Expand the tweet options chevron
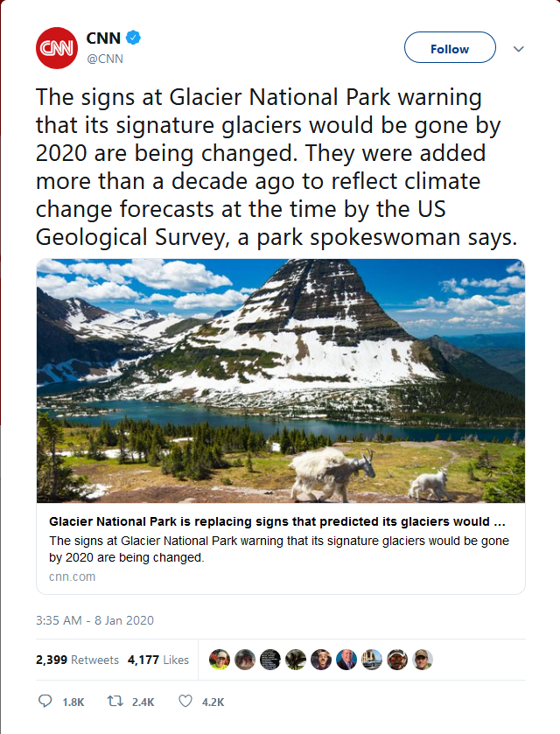 click(x=518, y=49)
